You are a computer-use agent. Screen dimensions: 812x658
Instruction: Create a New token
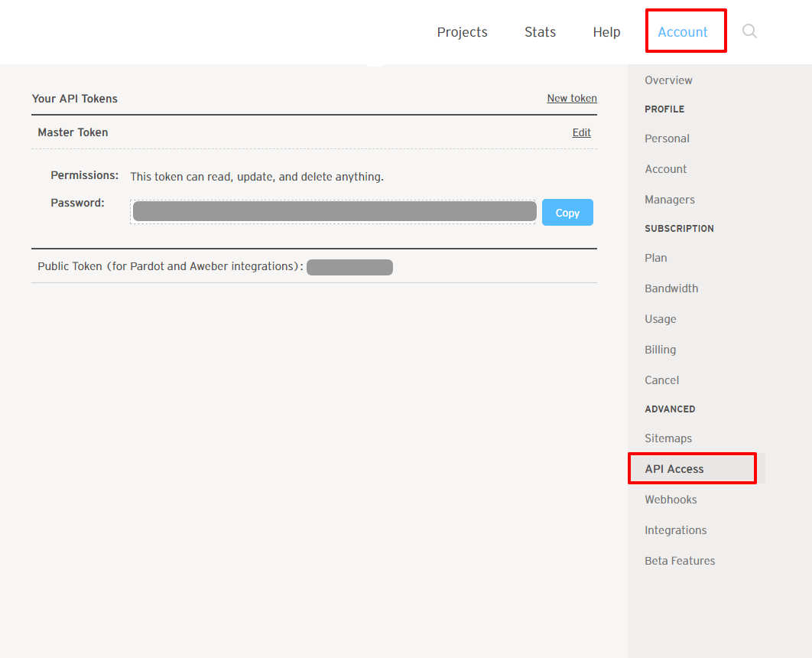click(x=572, y=98)
